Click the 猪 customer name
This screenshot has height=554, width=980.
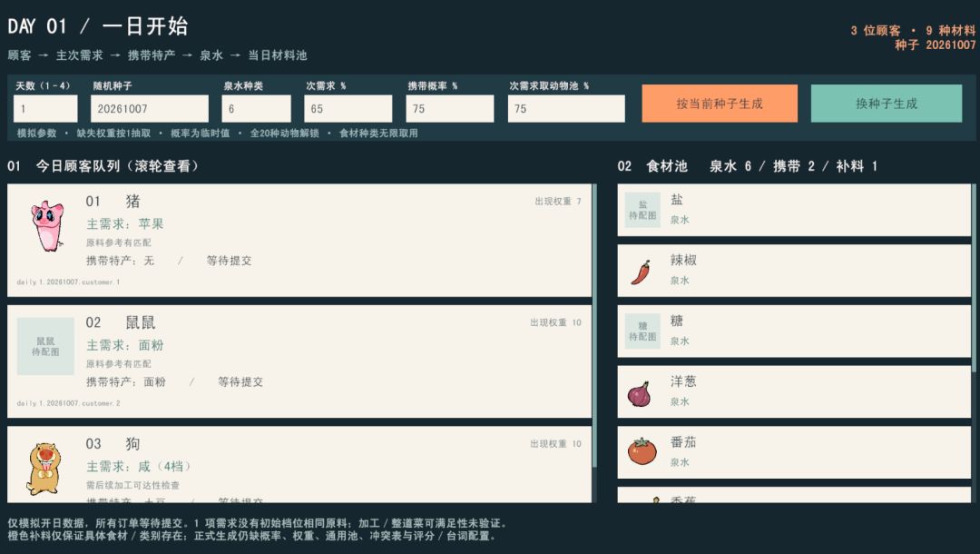point(132,202)
